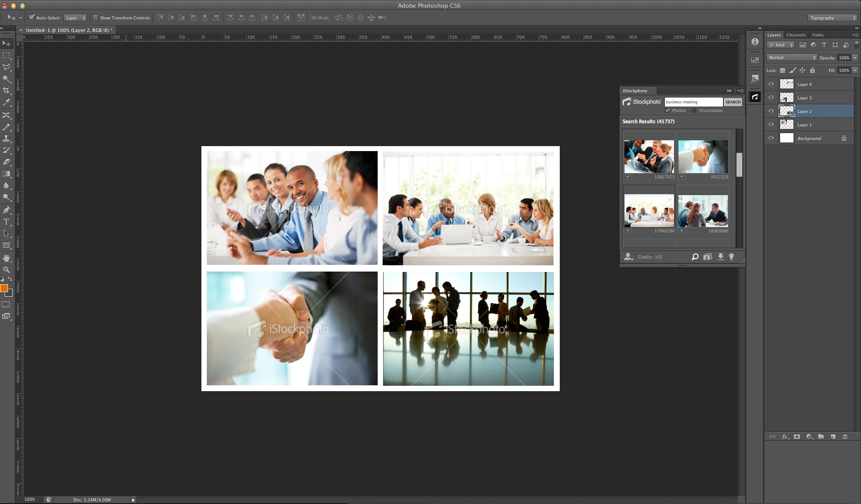Screen dimensions: 861x504
Task: Click the download icon in iStockphoto panel
Action: [720, 257]
